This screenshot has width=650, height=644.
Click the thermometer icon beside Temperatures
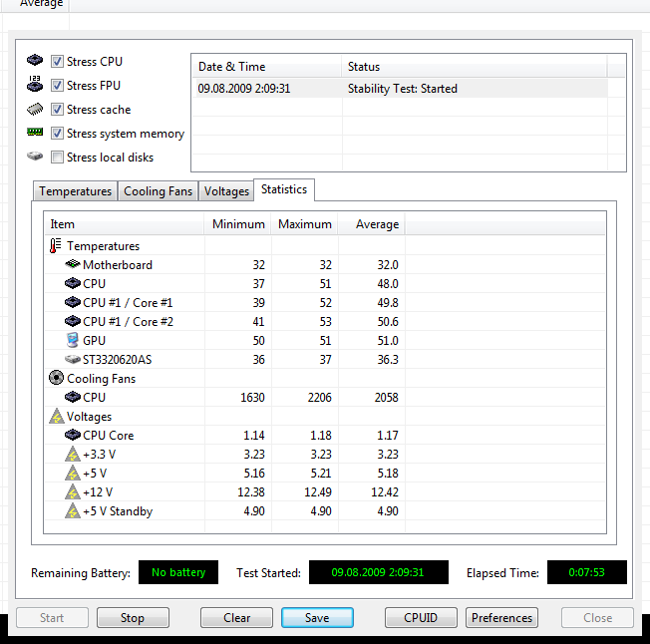point(56,246)
